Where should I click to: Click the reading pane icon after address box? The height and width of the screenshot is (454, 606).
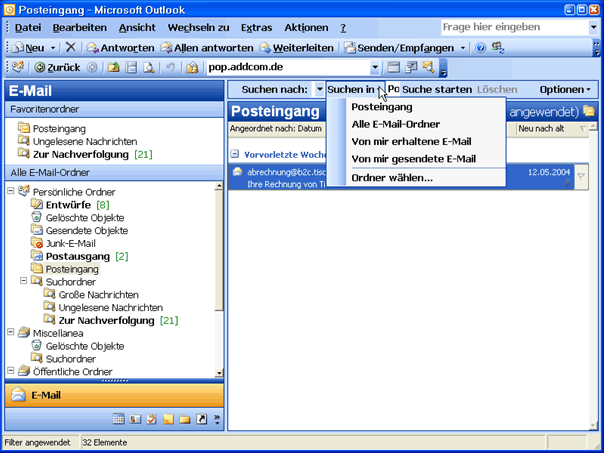click(x=393, y=67)
